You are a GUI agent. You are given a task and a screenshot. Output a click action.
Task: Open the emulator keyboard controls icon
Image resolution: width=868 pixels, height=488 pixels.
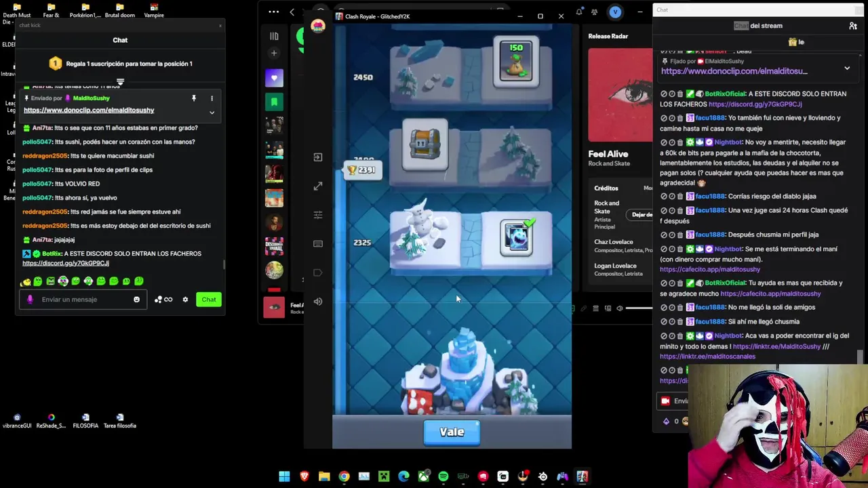pos(318,243)
